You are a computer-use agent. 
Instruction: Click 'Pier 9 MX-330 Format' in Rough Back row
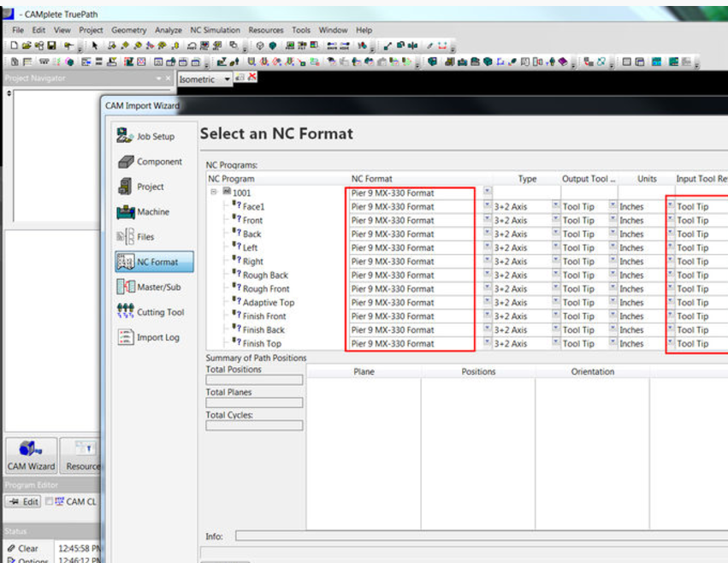point(393,275)
